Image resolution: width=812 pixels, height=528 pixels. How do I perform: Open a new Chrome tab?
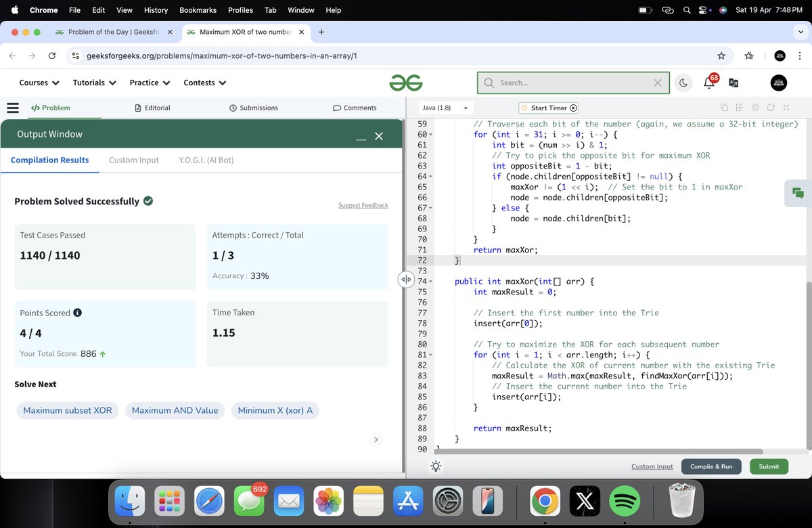point(321,32)
